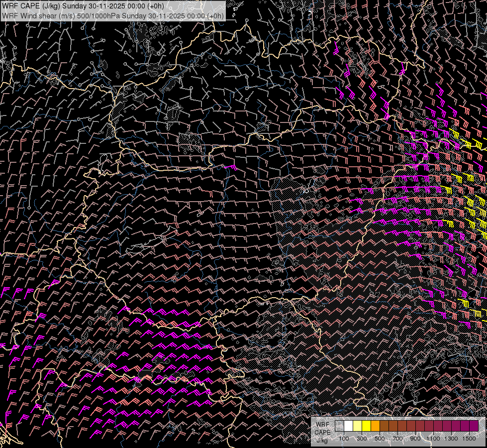Click the 500/1000hPa text in header
487x448 pixels.
click(98, 15)
